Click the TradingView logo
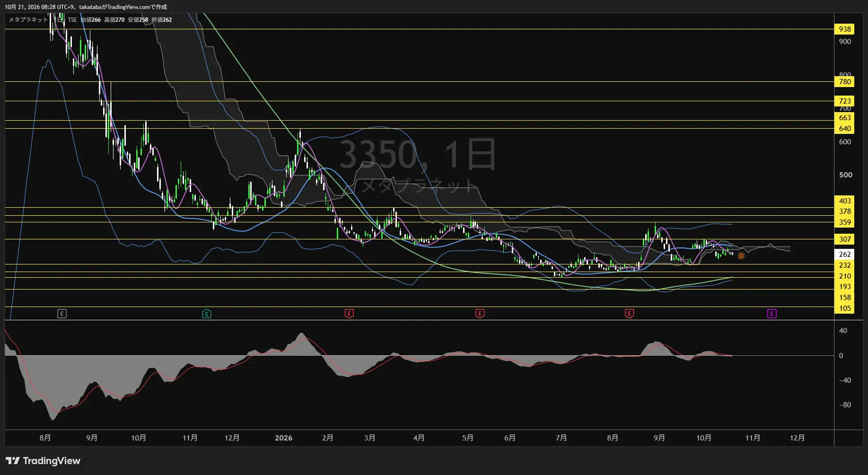Image resolution: width=868 pixels, height=475 pixels. tap(43, 461)
